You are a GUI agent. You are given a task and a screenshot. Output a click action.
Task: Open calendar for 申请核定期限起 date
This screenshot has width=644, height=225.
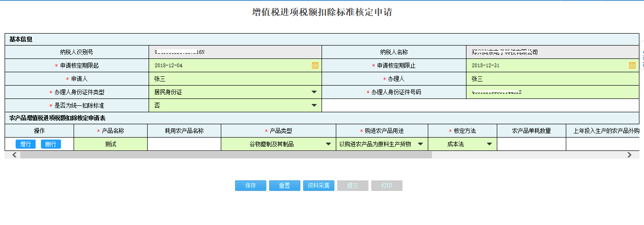315,65
